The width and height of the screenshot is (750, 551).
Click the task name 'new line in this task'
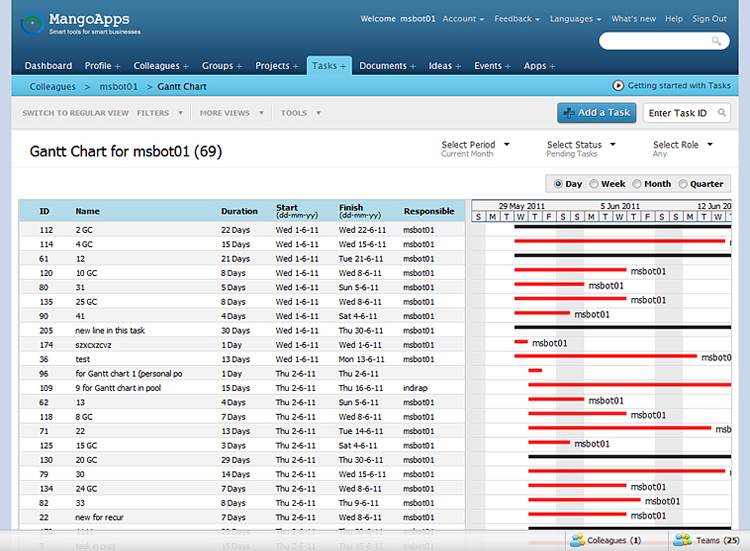pyautogui.click(x=110, y=331)
